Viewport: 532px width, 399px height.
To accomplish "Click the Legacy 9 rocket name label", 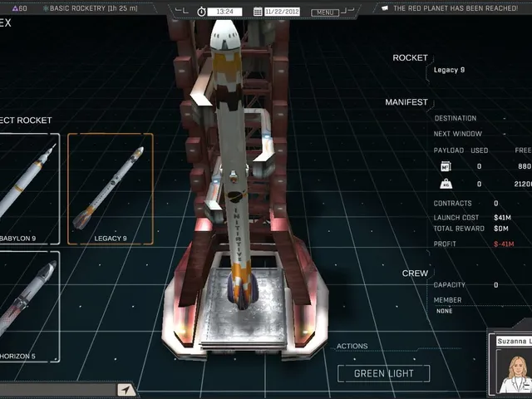I will pyautogui.click(x=449, y=70).
